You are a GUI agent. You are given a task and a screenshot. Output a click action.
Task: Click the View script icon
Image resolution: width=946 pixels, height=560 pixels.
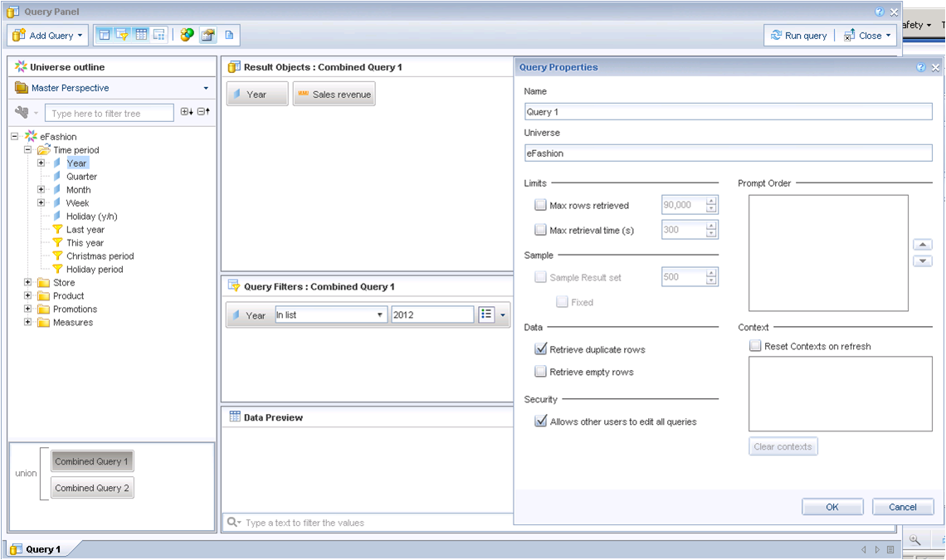tap(227, 34)
